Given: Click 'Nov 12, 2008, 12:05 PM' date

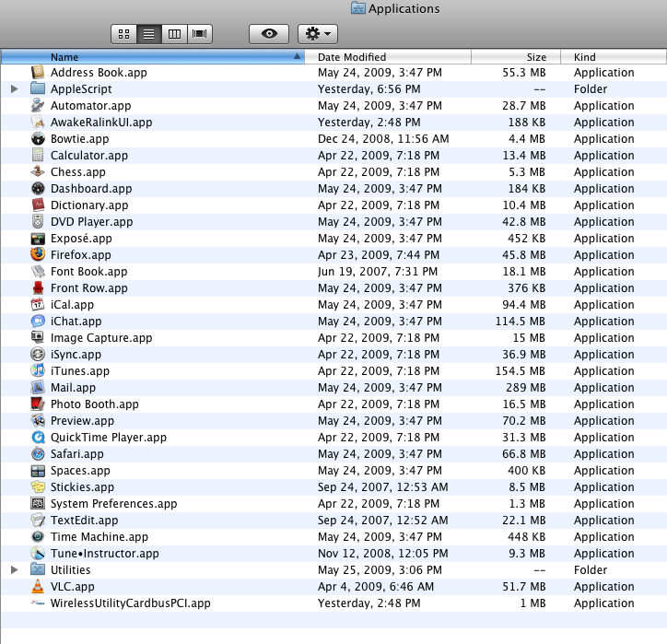Looking at the screenshot, I should pyautogui.click(x=383, y=554).
